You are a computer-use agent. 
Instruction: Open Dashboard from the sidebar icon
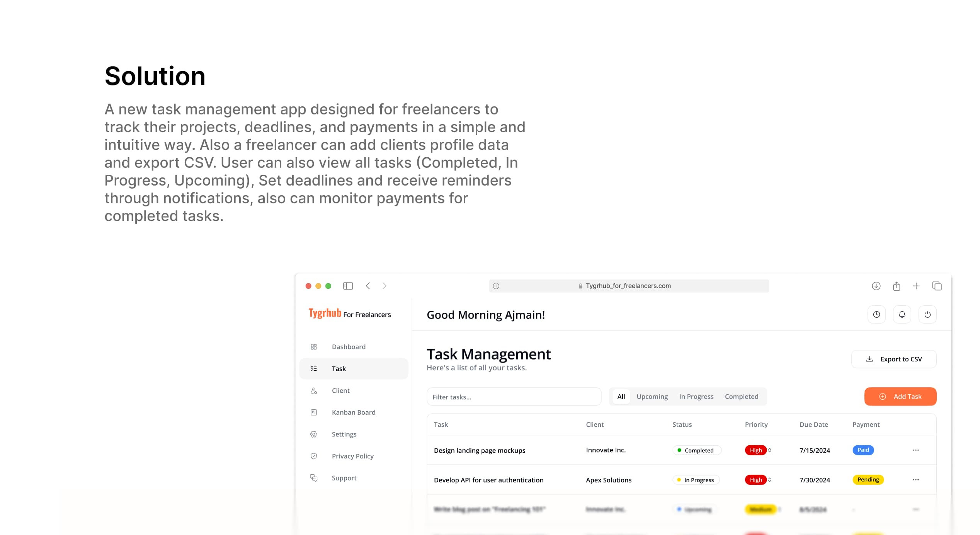tap(314, 347)
